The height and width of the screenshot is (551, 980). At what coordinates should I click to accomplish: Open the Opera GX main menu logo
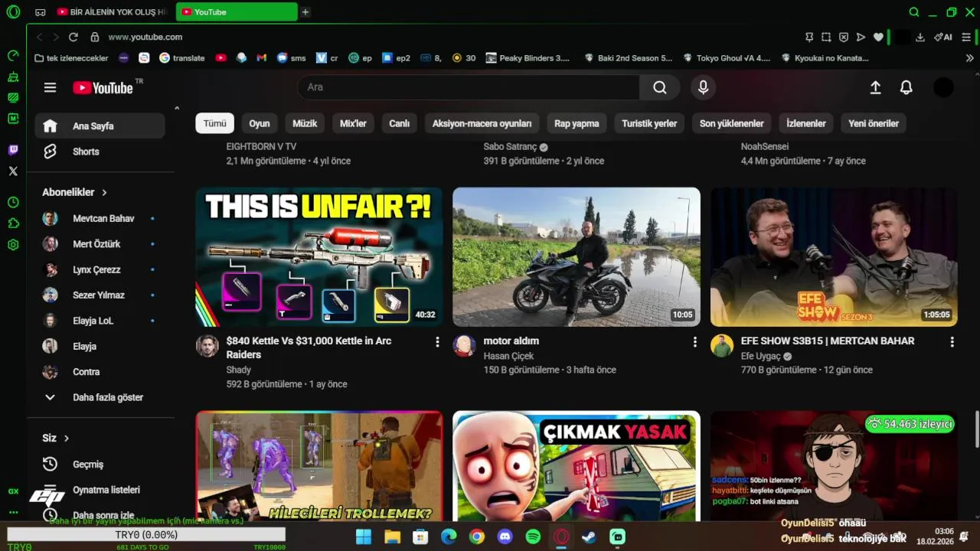pyautogui.click(x=13, y=12)
